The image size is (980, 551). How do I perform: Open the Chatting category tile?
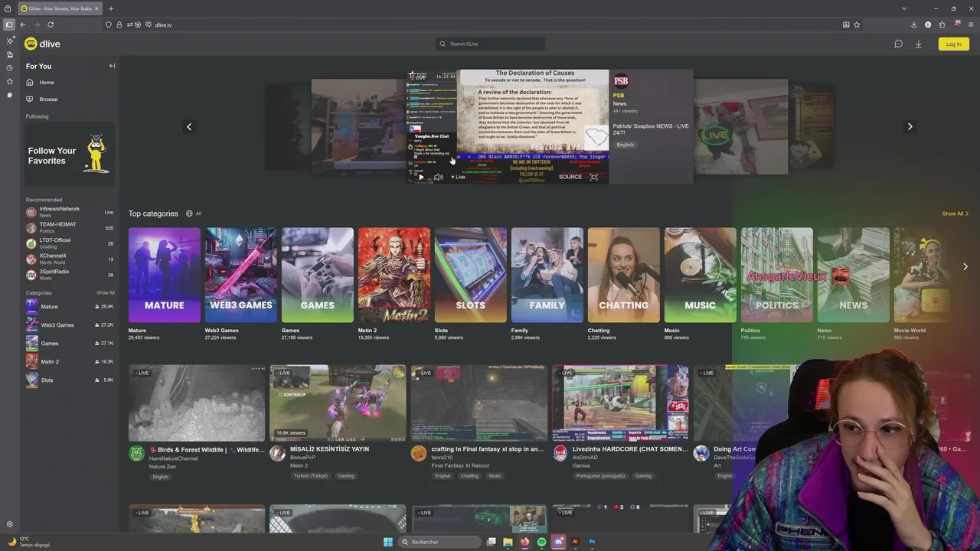point(624,275)
